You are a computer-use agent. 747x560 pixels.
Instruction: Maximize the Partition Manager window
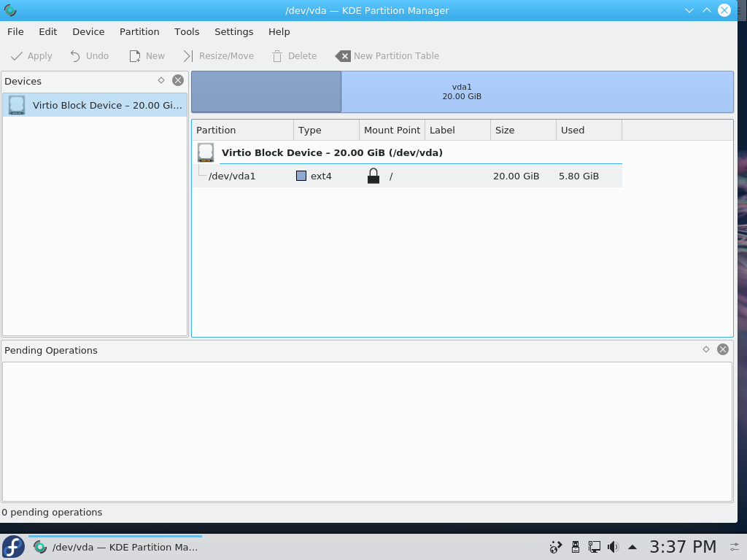(706, 10)
